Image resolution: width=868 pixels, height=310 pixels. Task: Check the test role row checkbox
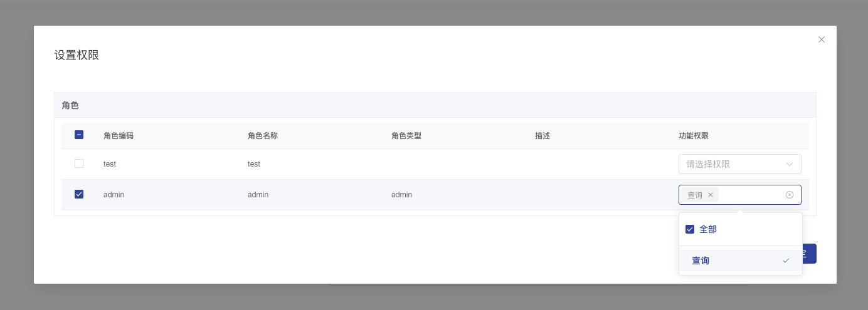(79, 163)
